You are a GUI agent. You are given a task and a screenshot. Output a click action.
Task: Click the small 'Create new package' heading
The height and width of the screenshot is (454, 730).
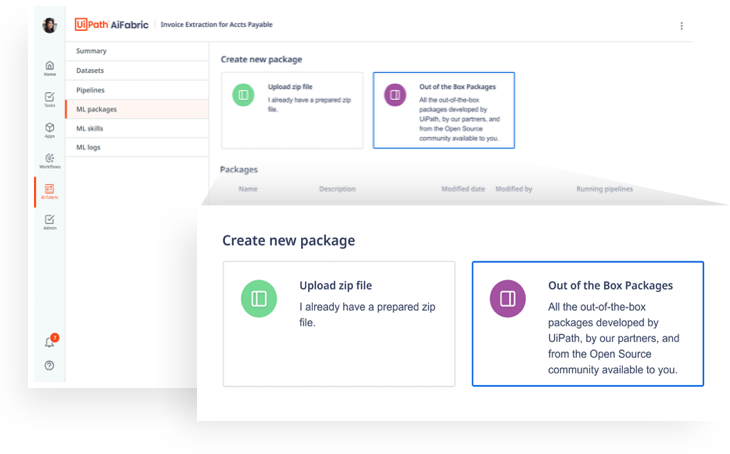(x=261, y=60)
